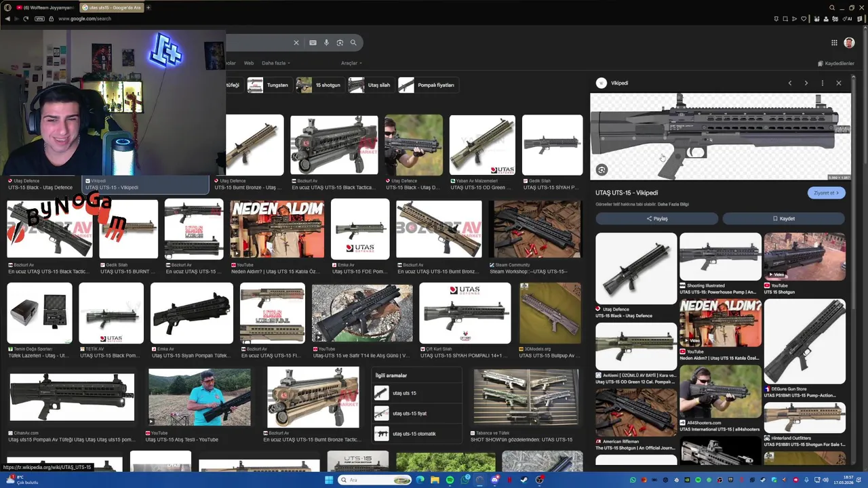Open the Google apps grid
Viewport: 868px width, 488px height.
point(834,43)
